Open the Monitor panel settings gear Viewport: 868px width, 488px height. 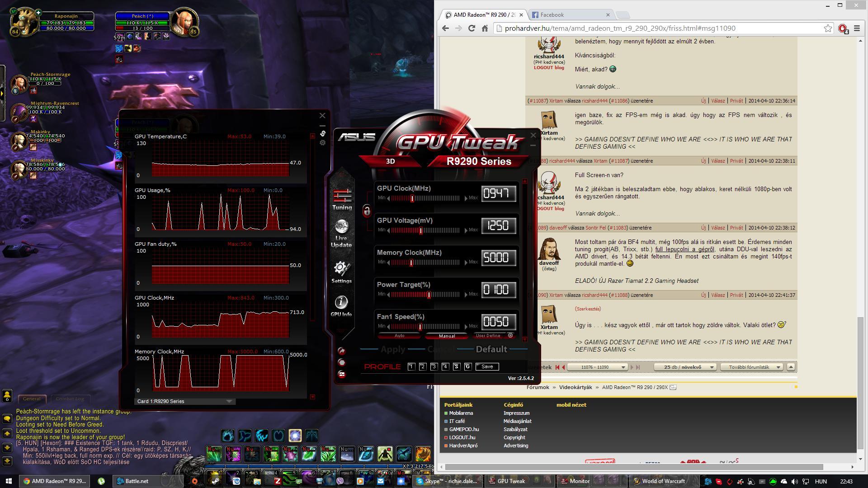(x=323, y=143)
